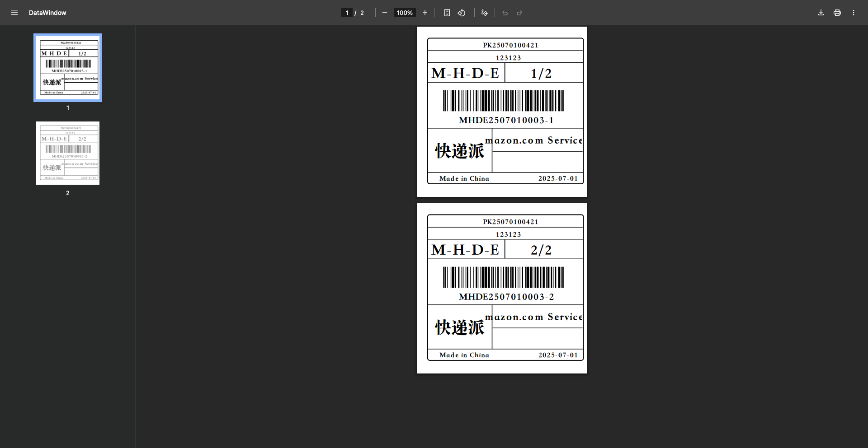Click the barcode text MHDE2507010003-2

coord(506,297)
